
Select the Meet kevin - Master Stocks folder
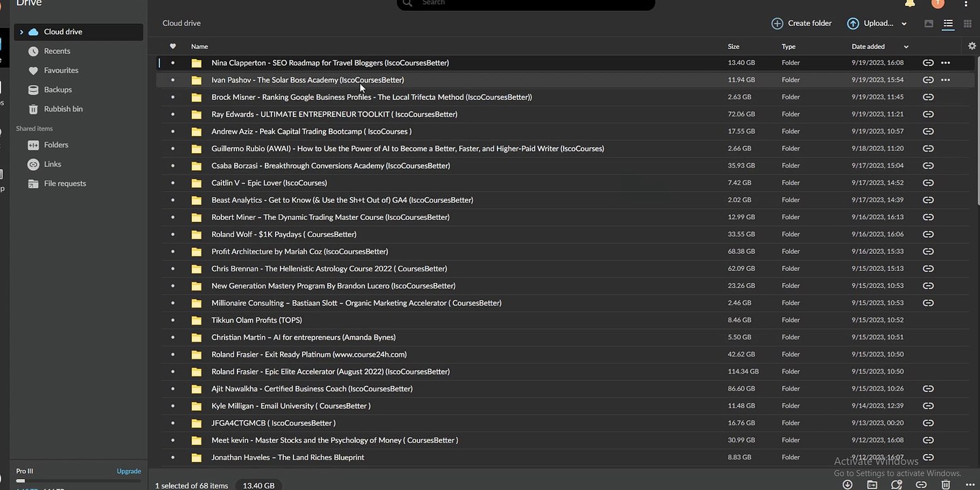tap(335, 440)
